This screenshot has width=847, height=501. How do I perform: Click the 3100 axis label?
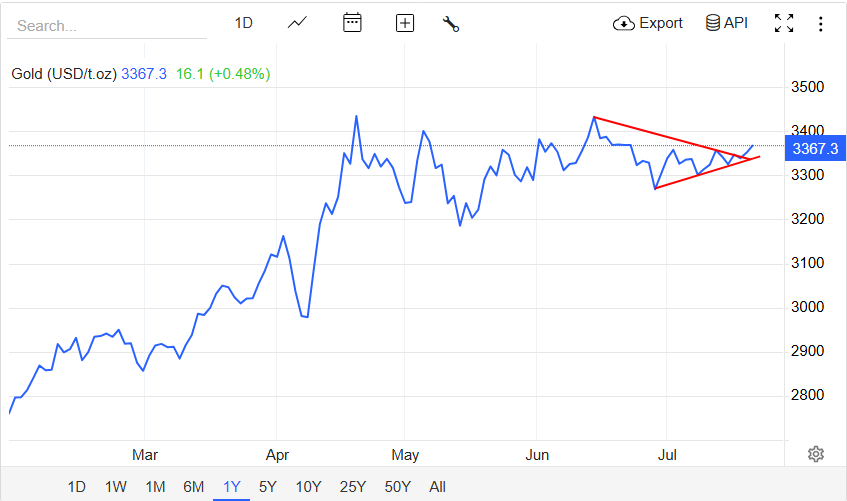tap(808, 263)
